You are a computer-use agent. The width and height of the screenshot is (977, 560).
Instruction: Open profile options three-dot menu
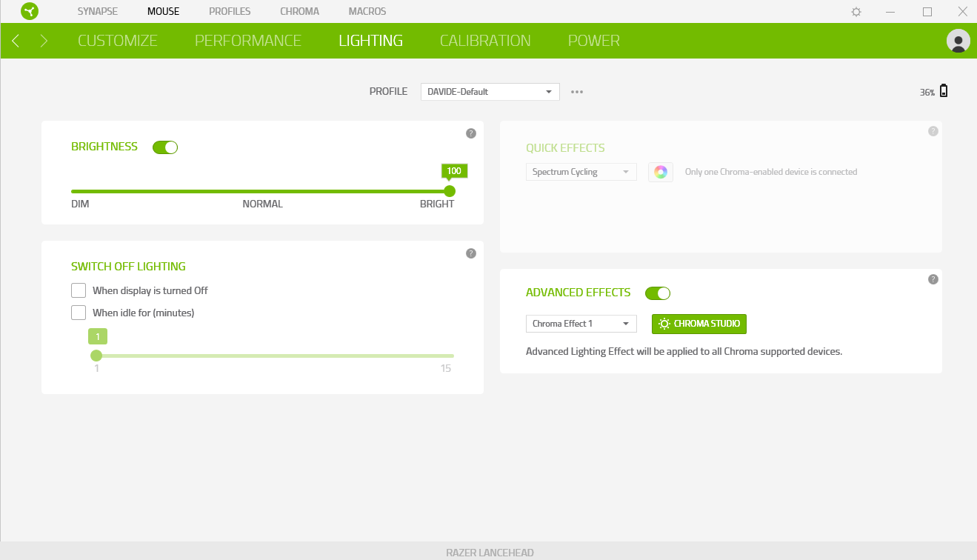click(577, 92)
